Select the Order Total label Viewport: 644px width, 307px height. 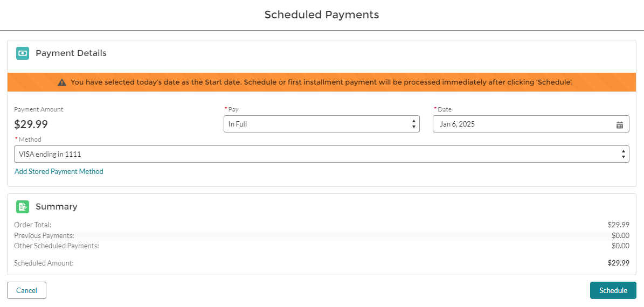33,225
